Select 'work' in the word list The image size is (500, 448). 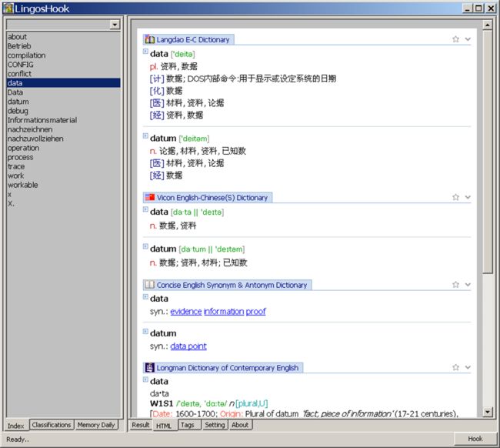tap(63, 176)
